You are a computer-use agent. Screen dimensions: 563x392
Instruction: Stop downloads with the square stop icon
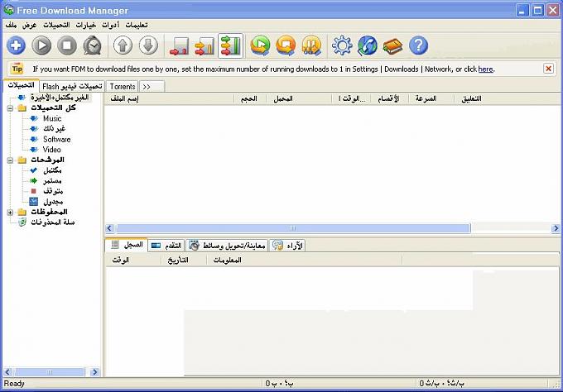point(67,45)
